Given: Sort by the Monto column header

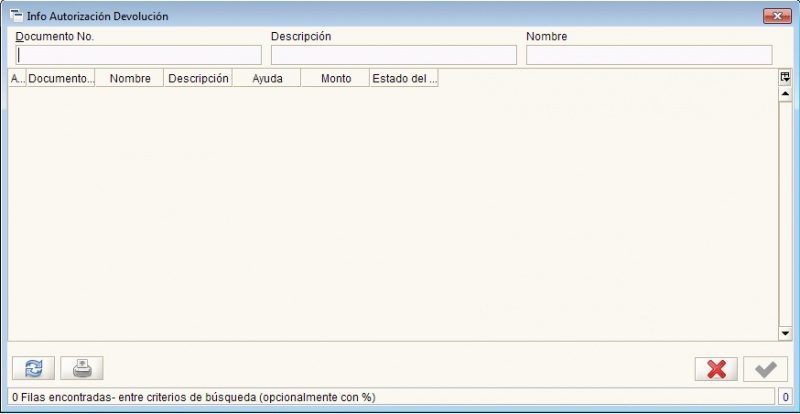Looking at the screenshot, I should 336,79.
